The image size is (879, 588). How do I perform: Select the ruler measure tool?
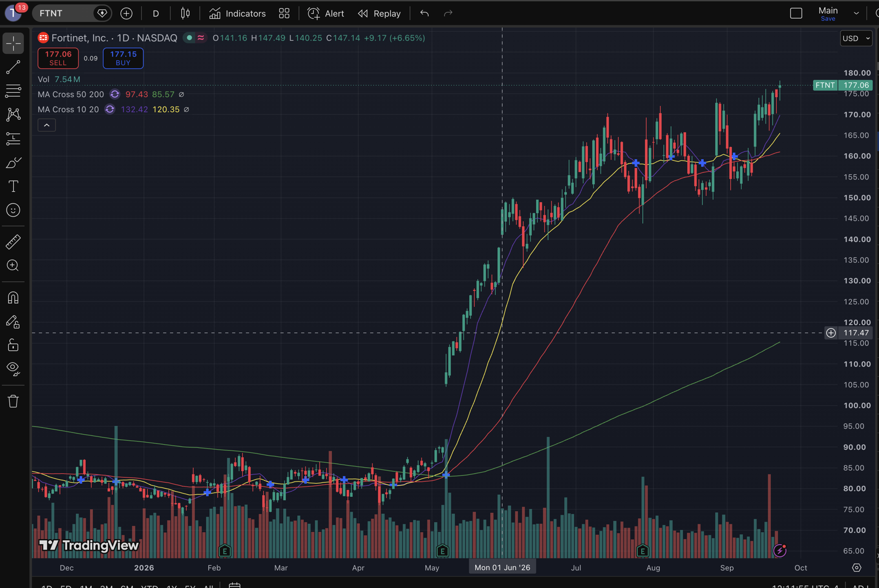tap(13, 242)
